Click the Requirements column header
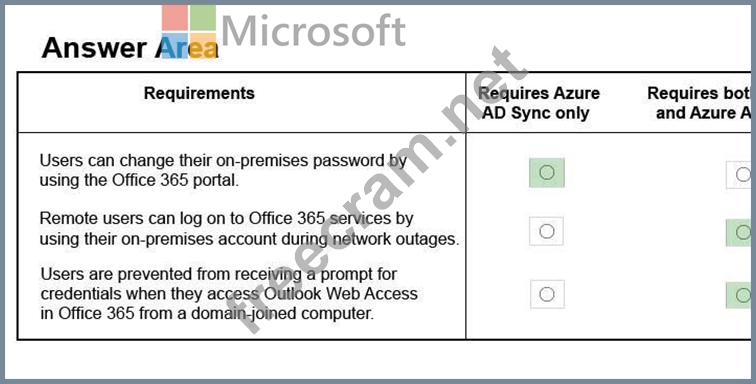The image size is (756, 384). pyautogui.click(x=199, y=93)
